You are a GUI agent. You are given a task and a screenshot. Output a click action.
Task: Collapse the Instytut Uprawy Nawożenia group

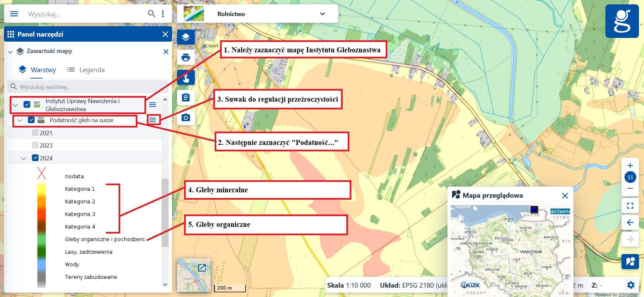(15, 105)
